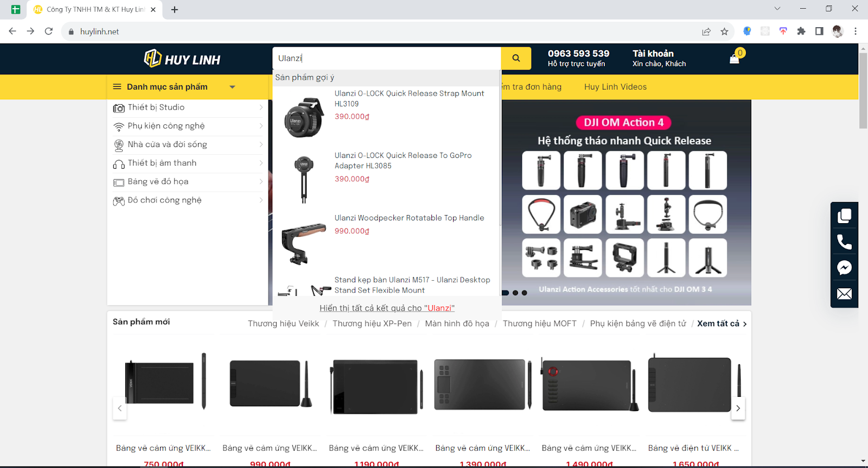Open the floating Messenger chat icon
The image size is (868, 468).
[x=844, y=268]
